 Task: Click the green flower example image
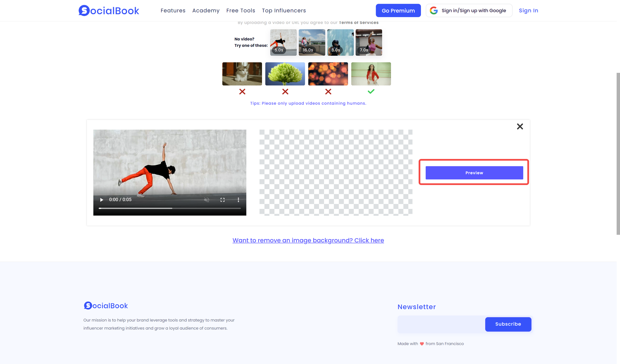285,74
